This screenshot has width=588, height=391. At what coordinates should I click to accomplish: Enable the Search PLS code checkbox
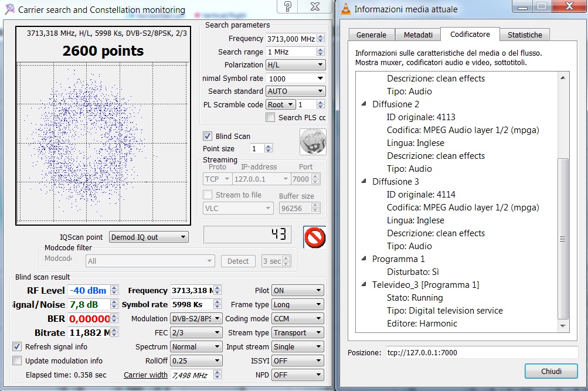[x=270, y=117]
